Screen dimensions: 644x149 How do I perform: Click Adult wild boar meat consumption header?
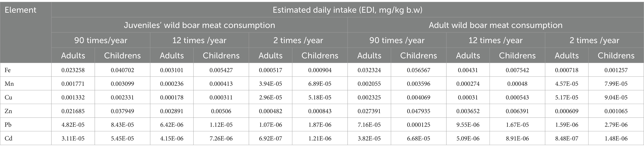[496, 25]
